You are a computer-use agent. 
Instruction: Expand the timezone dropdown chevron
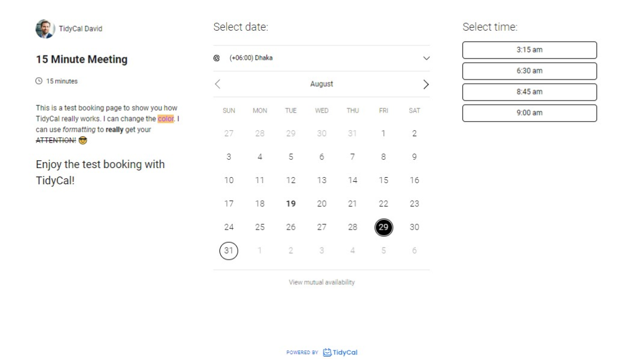click(x=426, y=58)
